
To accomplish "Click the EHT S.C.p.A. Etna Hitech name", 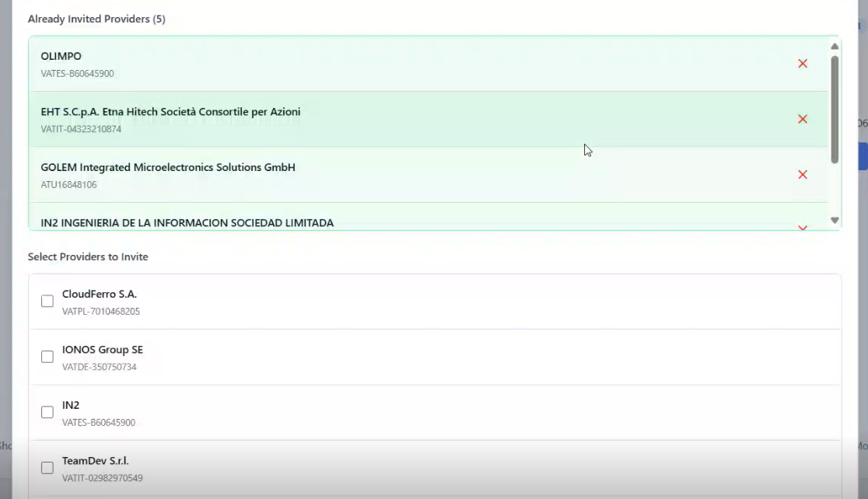I will 170,112.
